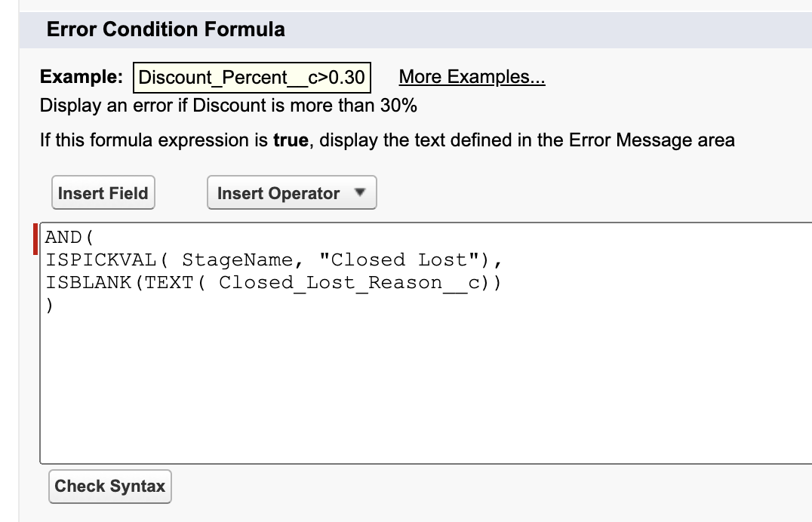Click the Error Condition Formula section header

[x=166, y=29]
